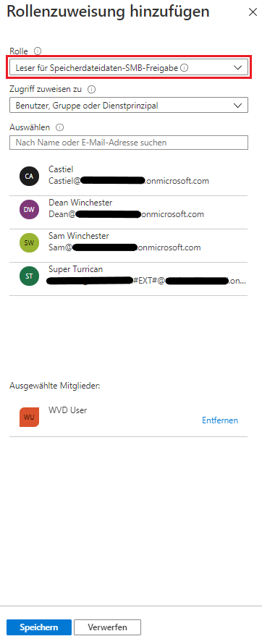Screen dimensions: 262x644
Task: Click the CA avatar for Castiel
Action: (x=29, y=176)
